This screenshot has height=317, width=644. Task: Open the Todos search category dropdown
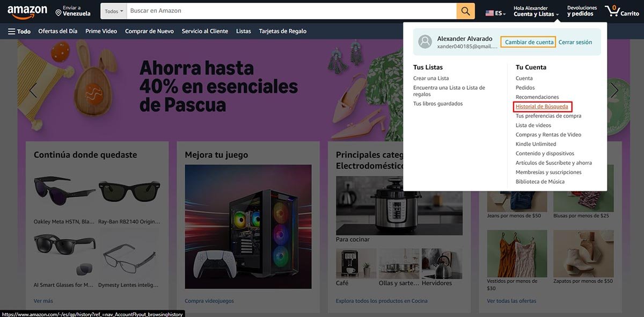(113, 11)
